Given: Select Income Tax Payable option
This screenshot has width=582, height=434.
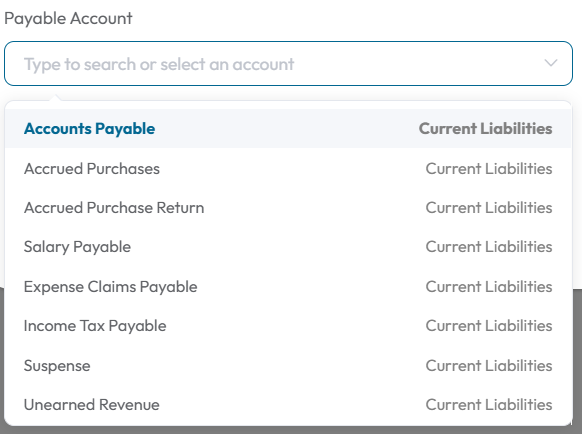Looking at the screenshot, I should pyautogui.click(x=288, y=326).
